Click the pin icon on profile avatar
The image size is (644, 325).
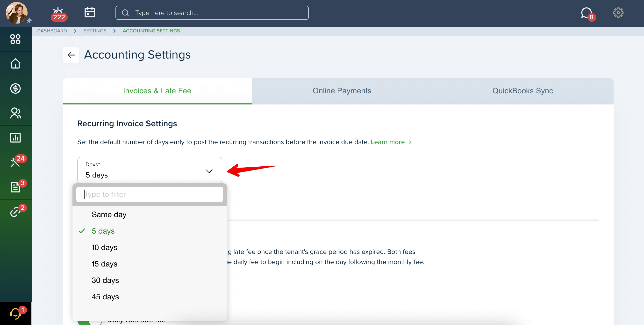point(29,21)
